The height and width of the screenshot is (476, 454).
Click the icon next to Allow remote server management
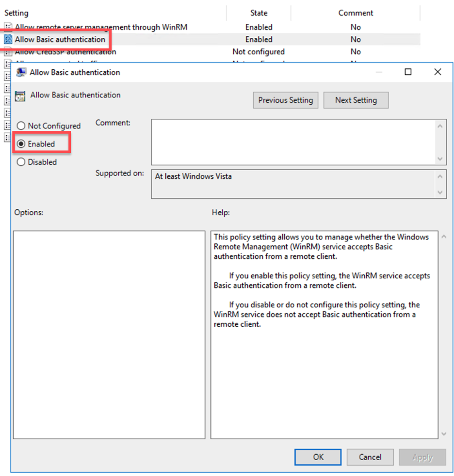8,25
